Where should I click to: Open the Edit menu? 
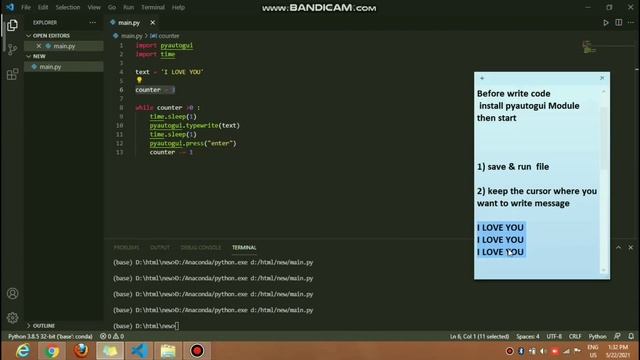(x=43, y=7)
